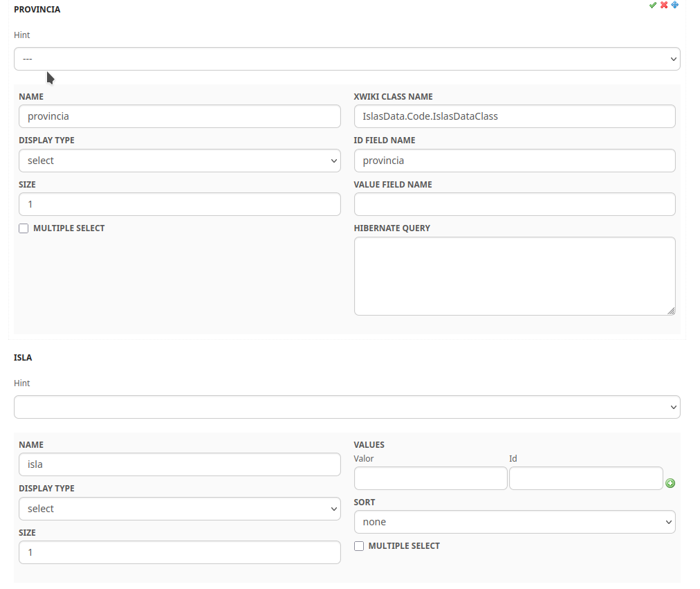Click the XWIKI CLASS NAME label
This screenshot has height=589, width=700.
coord(394,97)
